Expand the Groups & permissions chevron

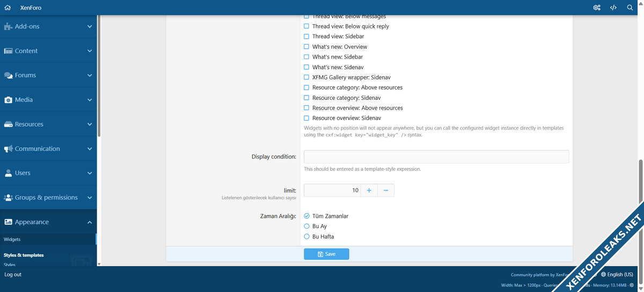[90, 198]
